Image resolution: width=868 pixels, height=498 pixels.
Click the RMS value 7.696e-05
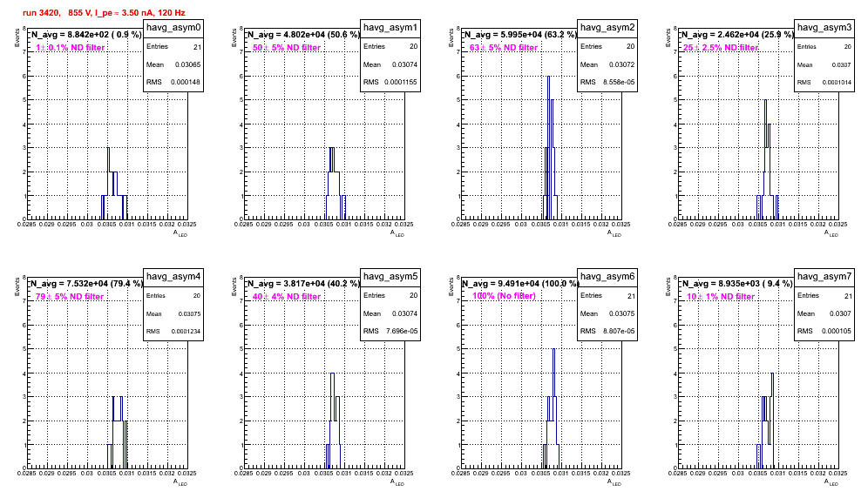(x=403, y=331)
